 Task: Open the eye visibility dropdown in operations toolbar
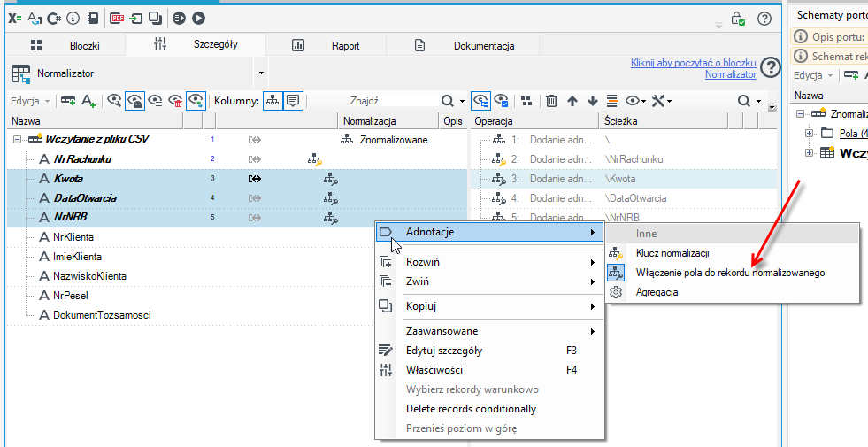[x=636, y=101]
